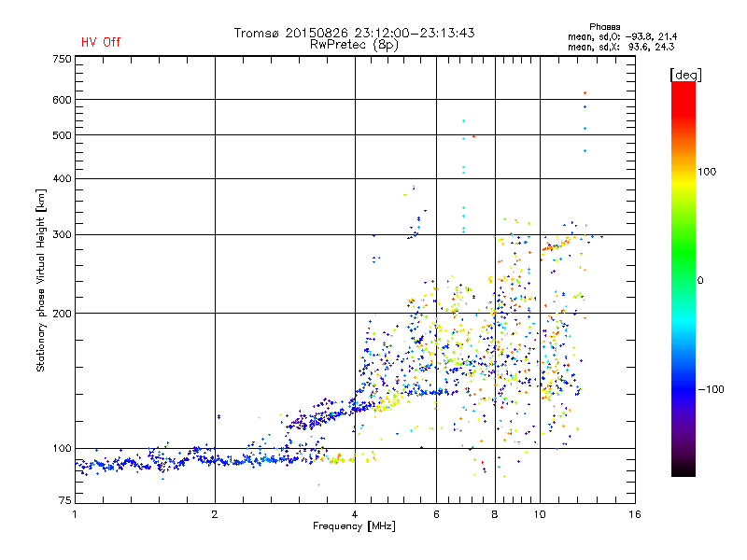Pick the black bottom of the colorbar
Screen dimensions: 747x560
(x=684, y=469)
